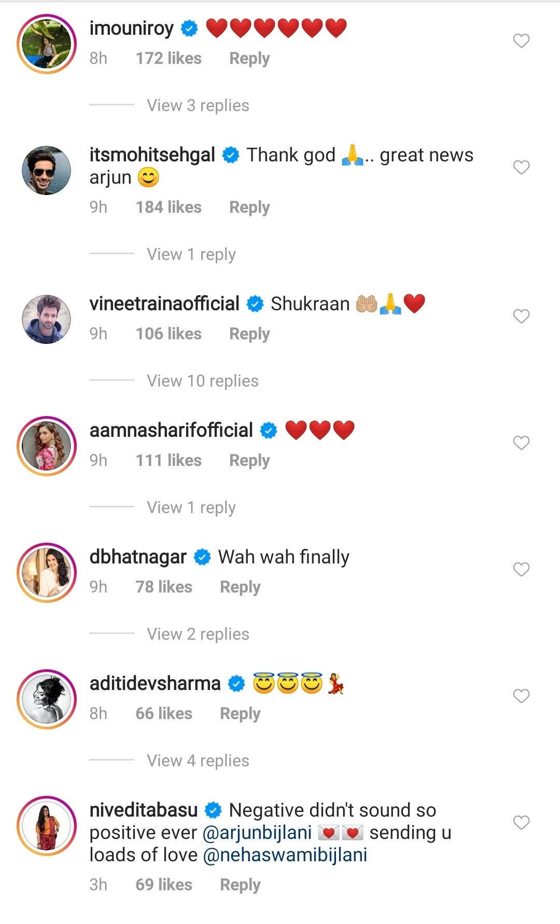Open itsmohitsehgal's profile avatar
This screenshot has height=924, width=560.
[47, 170]
